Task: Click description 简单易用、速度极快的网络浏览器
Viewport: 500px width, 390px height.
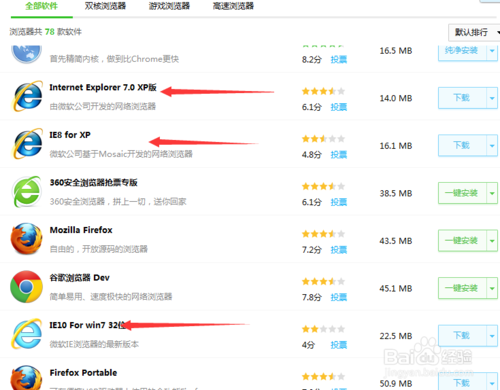Action: (x=111, y=297)
